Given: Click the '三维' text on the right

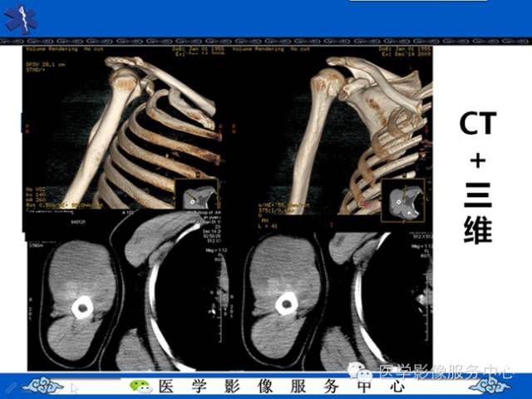Looking at the screenshot, I should [478, 213].
